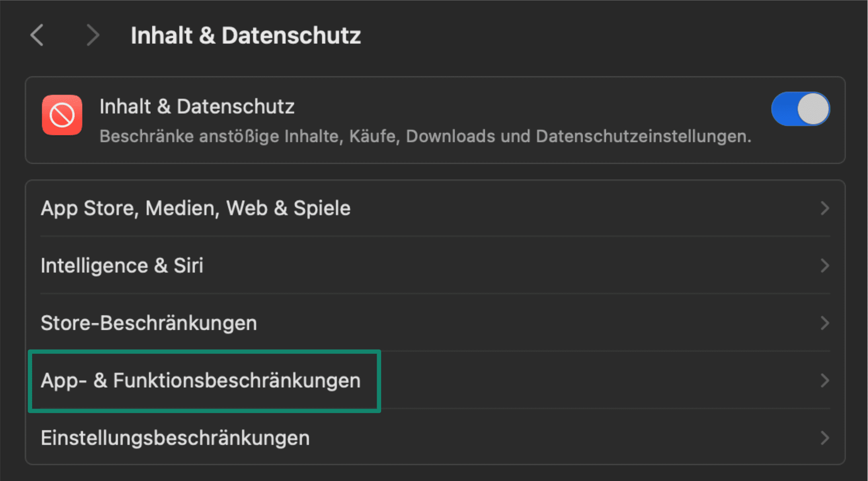Image resolution: width=868 pixels, height=481 pixels.
Task: Click the Store-Beschränkungen row chevron
Action: coord(825,323)
